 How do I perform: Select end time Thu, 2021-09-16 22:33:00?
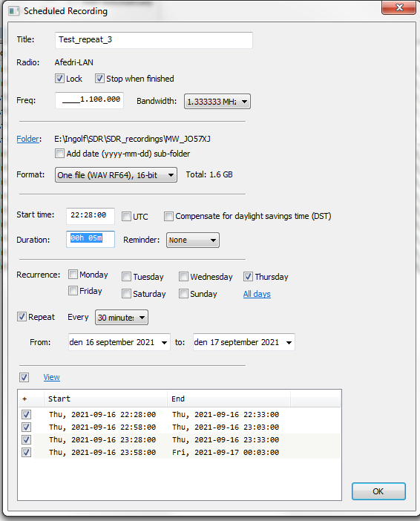coord(226,415)
